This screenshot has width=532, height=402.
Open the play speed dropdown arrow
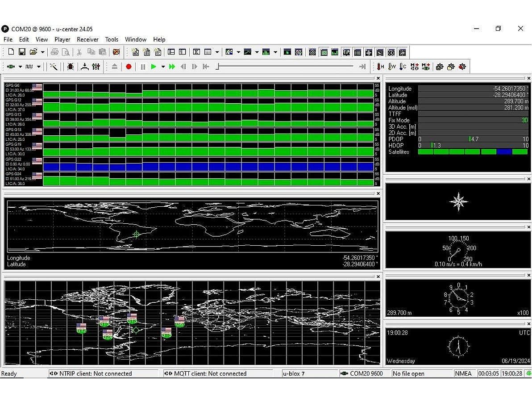click(x=163, y=67)
